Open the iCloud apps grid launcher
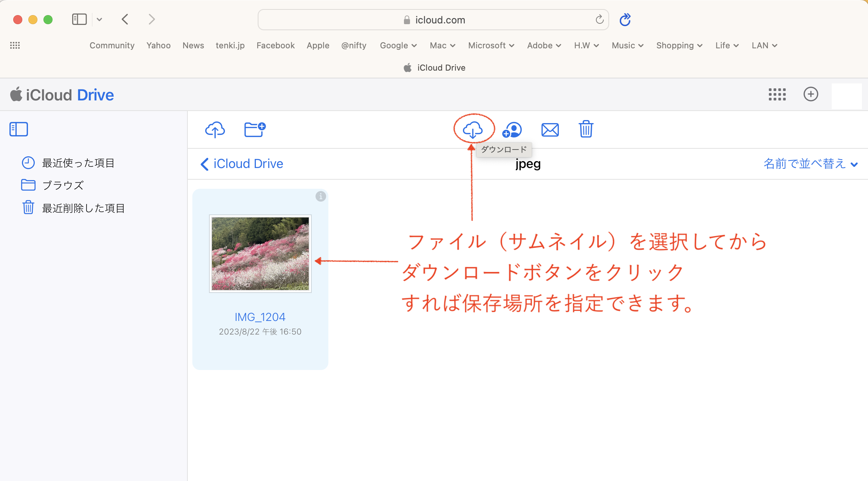Screen dimensions: 868x481 [777, 94]
